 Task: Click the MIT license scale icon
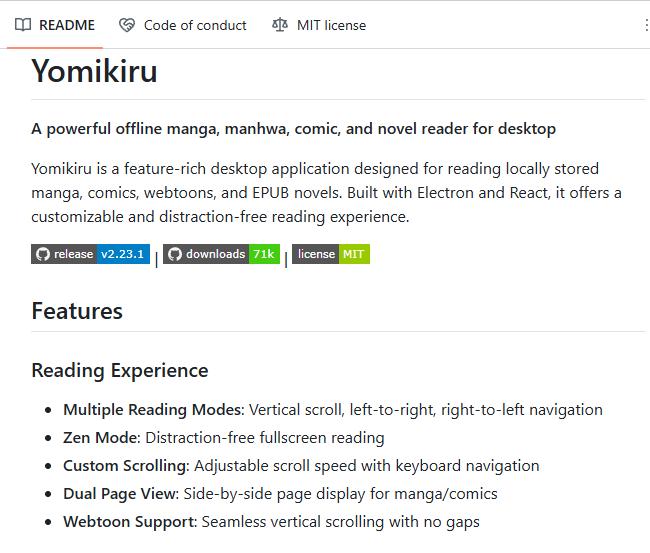(280, 25)
